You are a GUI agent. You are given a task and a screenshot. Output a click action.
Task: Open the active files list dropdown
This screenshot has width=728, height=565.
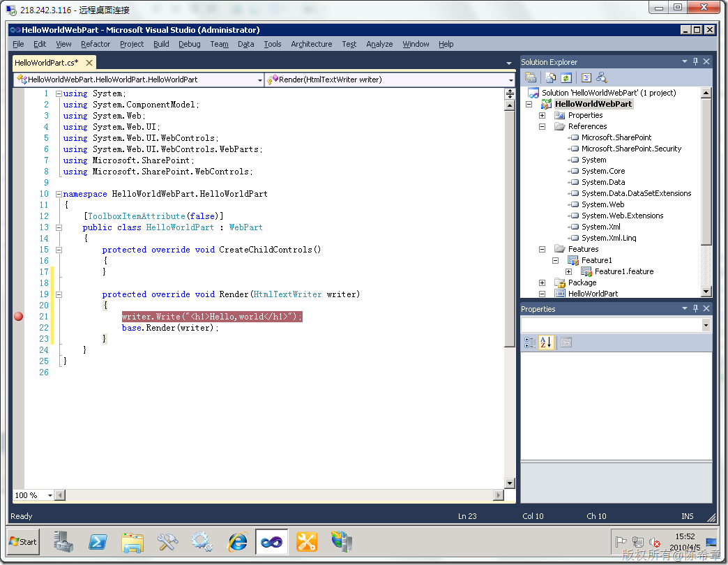[x=509, y=63]
